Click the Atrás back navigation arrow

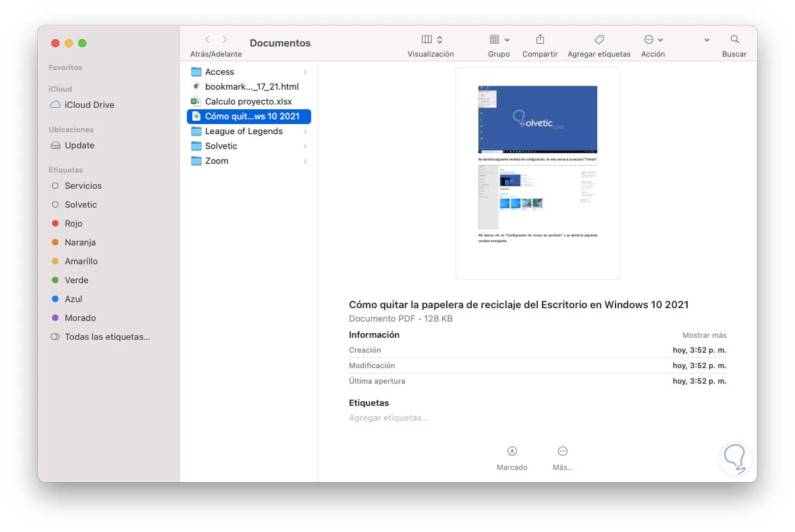point(207,40)
